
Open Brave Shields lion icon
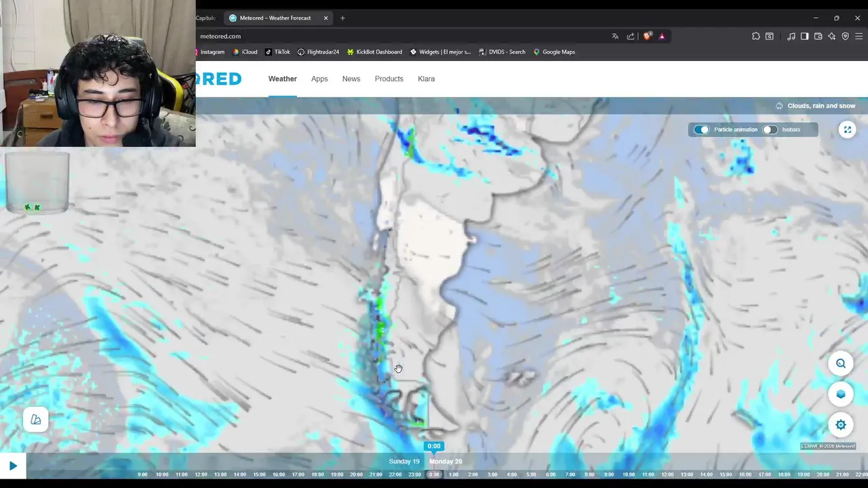[648, 37]
